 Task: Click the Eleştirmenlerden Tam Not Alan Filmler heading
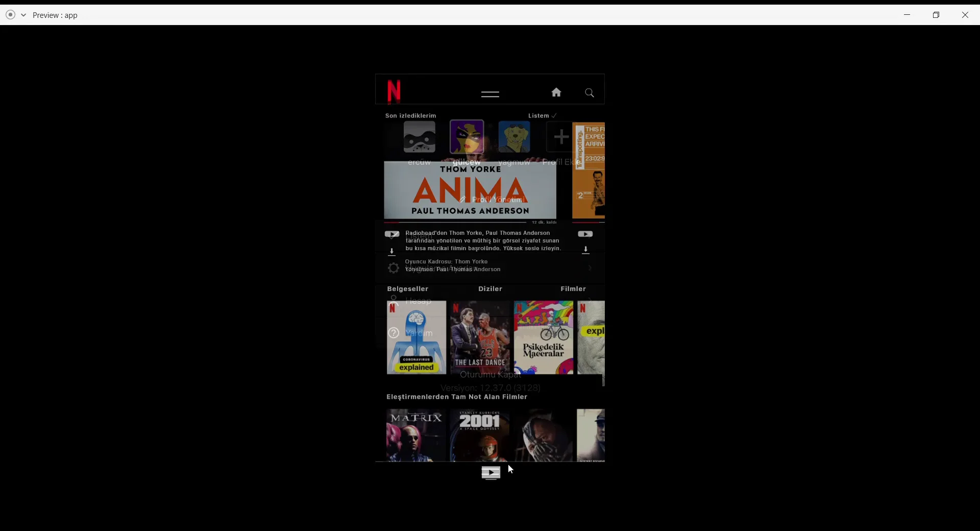tap(457, 397)
